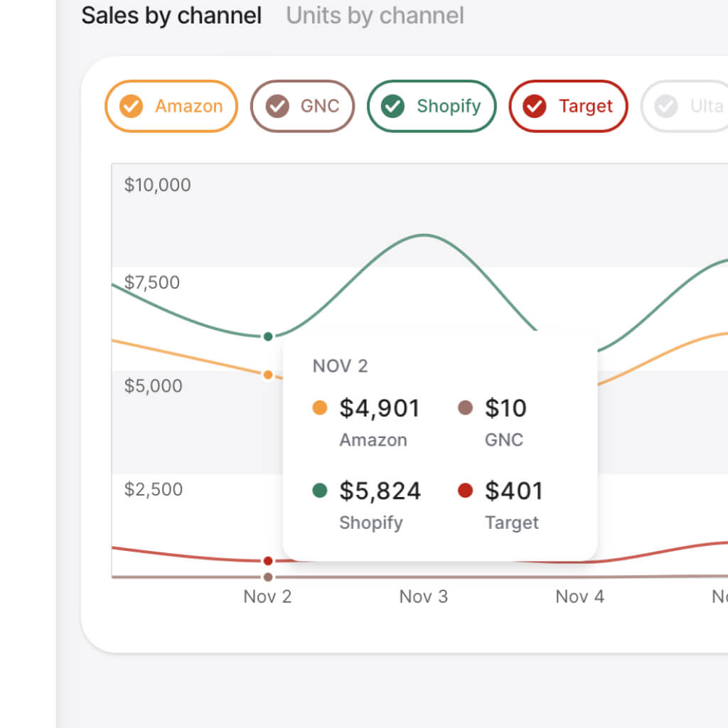The image size is (728, 728).
Task: Toggle the Amazon channel filter
Action: pos(171,106)
